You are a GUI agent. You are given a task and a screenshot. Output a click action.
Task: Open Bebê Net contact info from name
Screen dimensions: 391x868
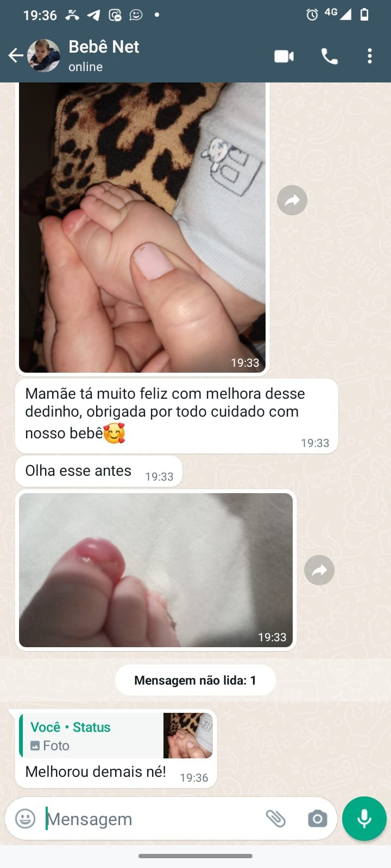[104, 47]
